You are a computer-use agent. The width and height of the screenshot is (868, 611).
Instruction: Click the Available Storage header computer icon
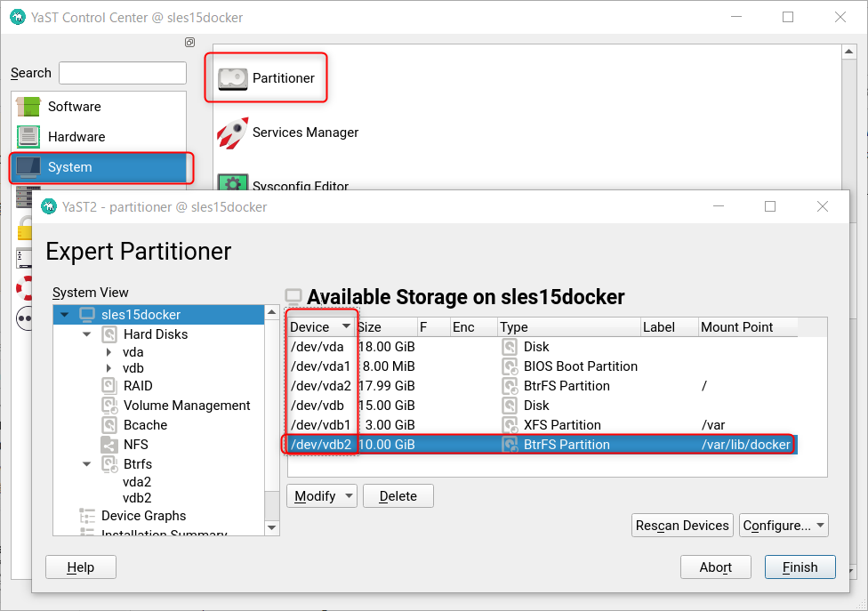coord(293,297)
